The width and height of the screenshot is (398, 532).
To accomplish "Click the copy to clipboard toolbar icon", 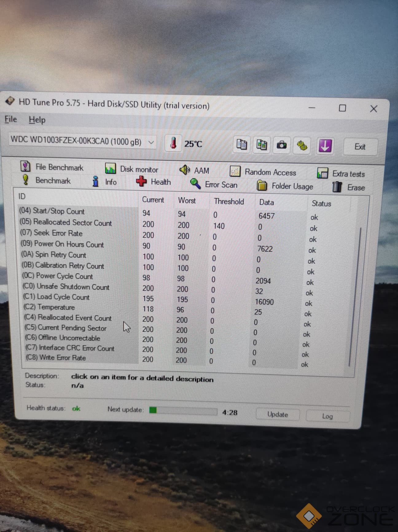I will 241,145.
